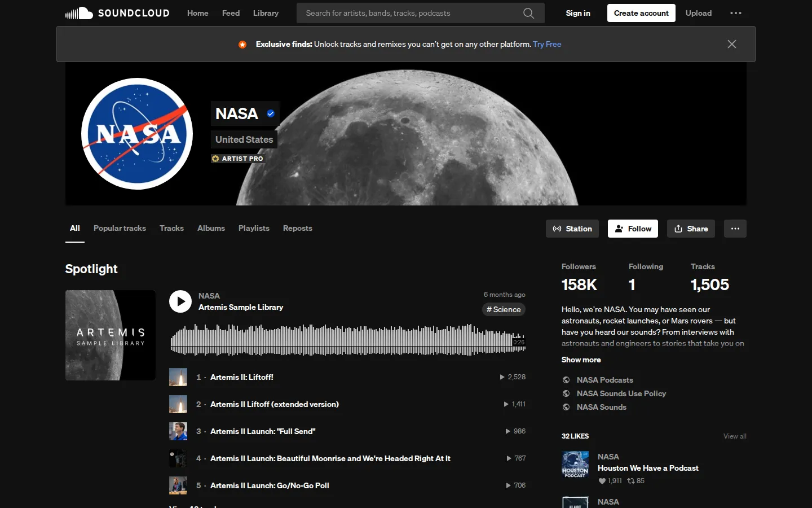
Task: Switch to the All tab
Action: 75,228
